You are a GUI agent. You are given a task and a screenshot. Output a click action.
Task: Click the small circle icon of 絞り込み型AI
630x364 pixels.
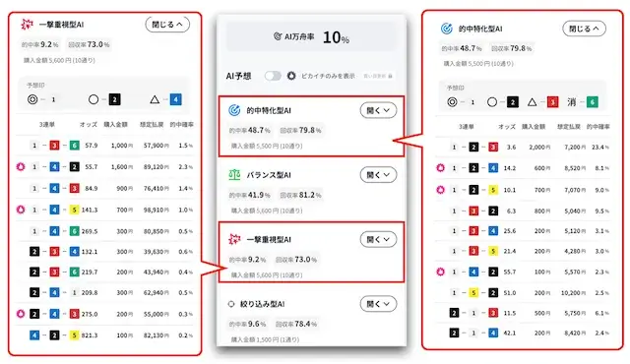(231, 304)
